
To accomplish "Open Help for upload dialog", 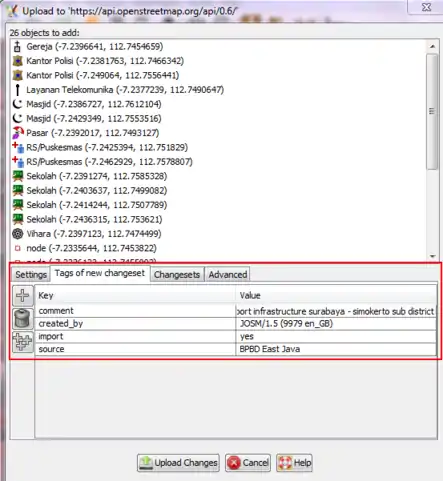I will pos(295,463).
